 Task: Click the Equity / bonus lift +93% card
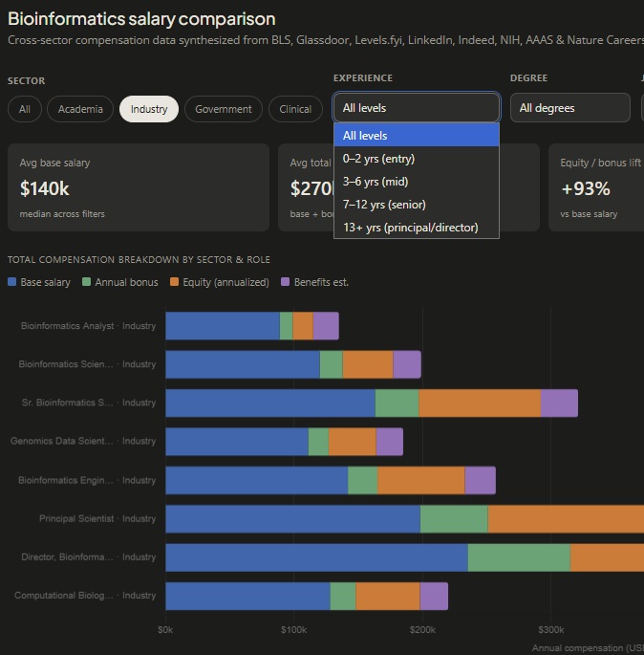pyautogui.click(x=596, y=187)
